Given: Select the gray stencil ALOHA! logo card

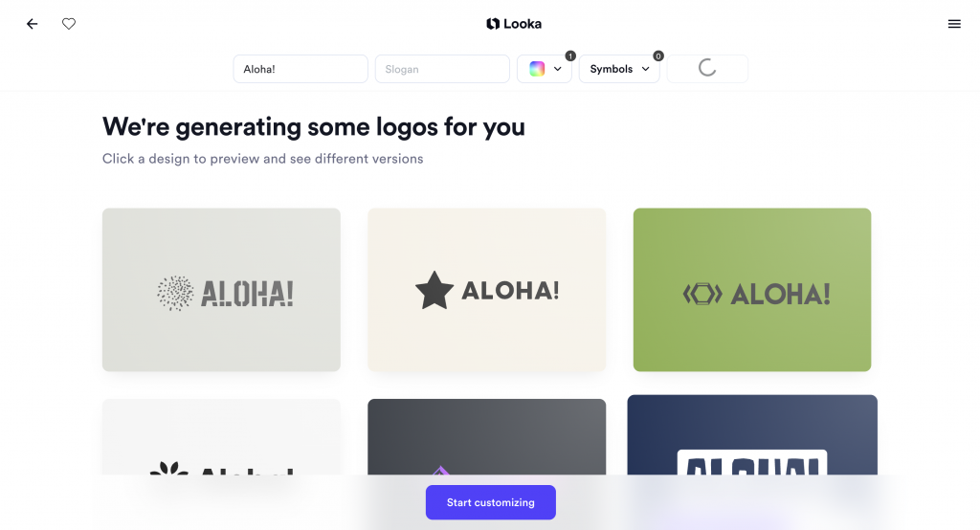Looking at the screenshot, I should [221, 290].
